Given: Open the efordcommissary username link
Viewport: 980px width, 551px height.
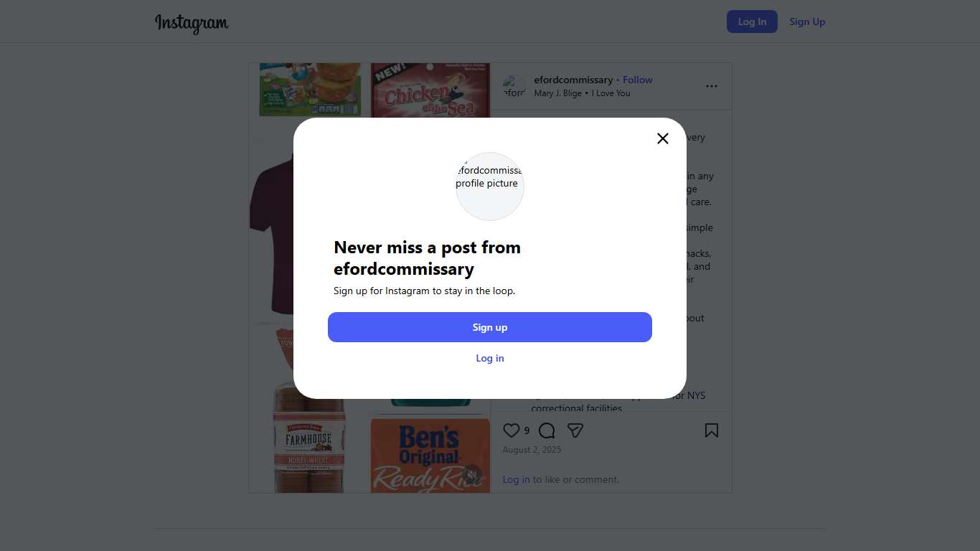Looking at the screenshot, I should point(573,80).
